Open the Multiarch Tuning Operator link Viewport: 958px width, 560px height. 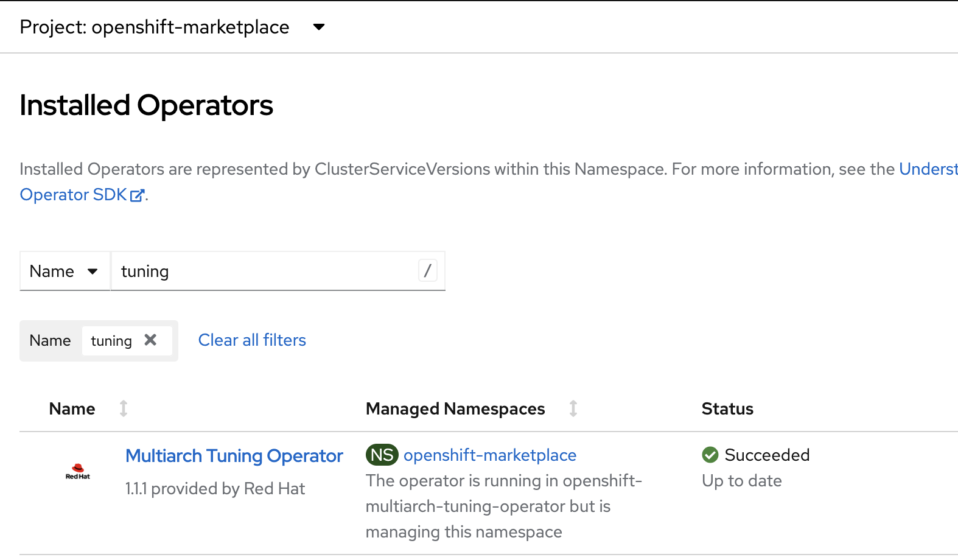(x=234, y=456)
